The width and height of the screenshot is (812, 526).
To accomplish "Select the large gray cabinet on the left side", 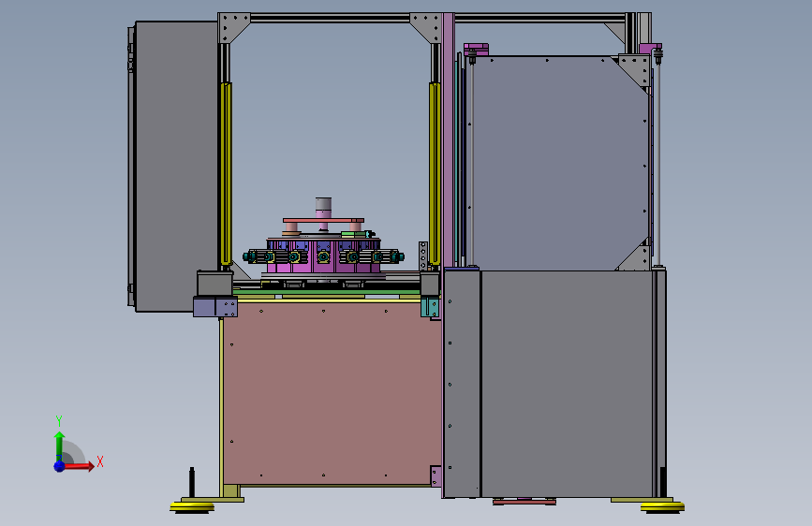I will point(176,166).
